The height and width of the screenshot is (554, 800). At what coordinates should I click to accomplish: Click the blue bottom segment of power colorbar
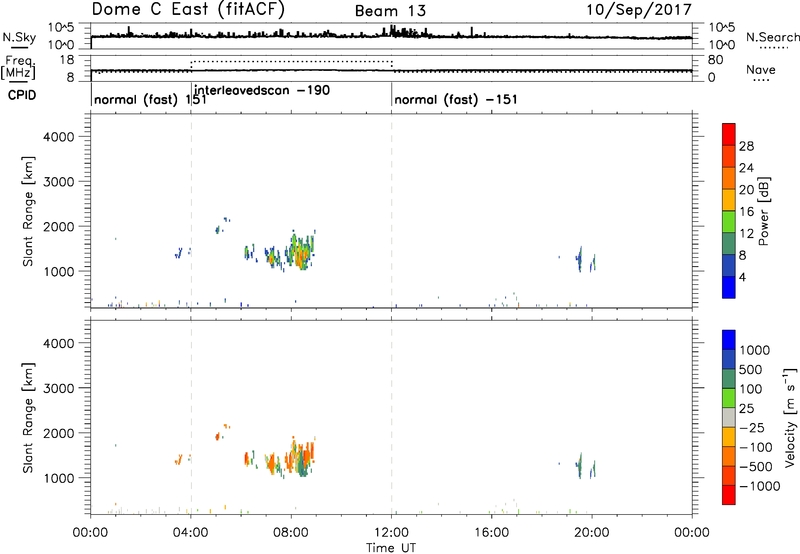pos(729,287)
